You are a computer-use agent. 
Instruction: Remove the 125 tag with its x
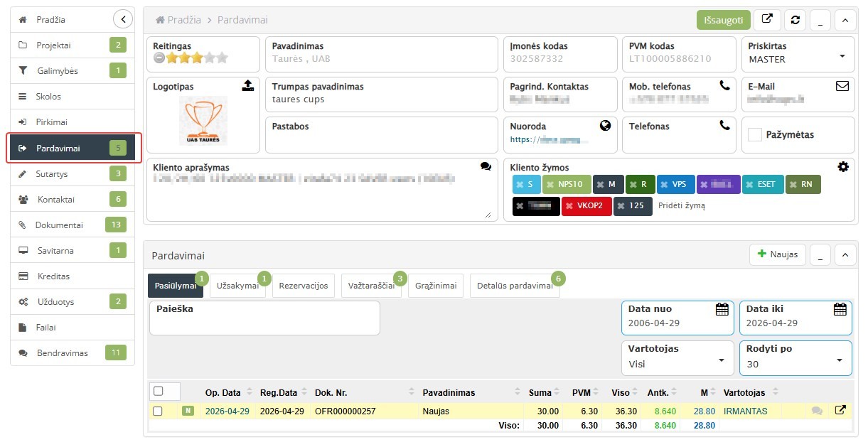coord(621,206)
